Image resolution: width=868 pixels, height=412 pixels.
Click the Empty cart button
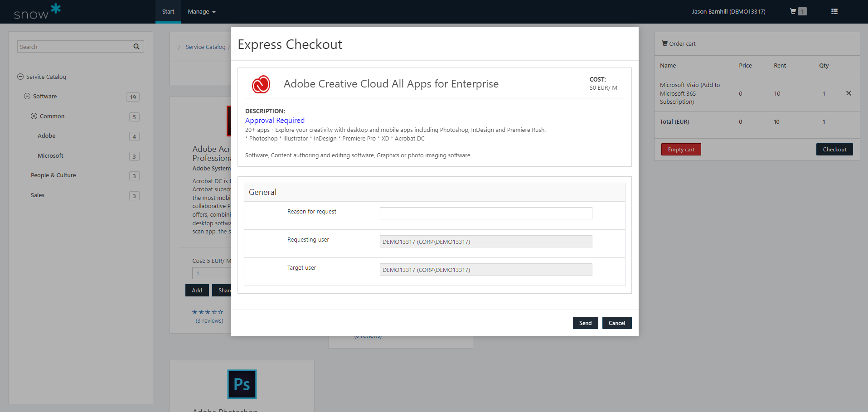(681, 150)
